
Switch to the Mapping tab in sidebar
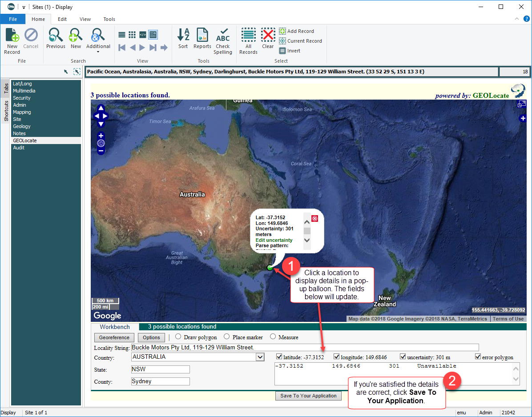click(x=22, y=112)
